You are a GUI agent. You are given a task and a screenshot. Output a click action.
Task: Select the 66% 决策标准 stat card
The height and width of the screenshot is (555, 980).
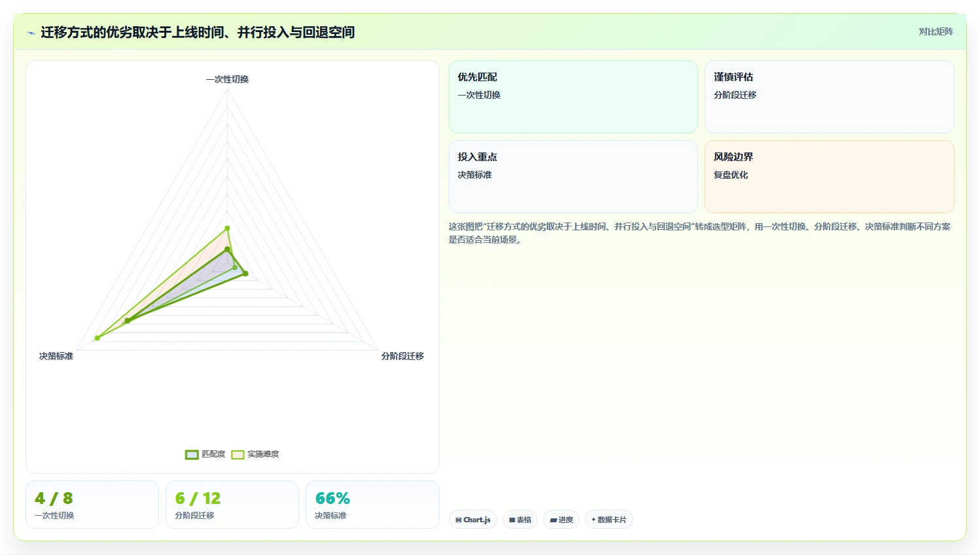(x=372, y=505)
